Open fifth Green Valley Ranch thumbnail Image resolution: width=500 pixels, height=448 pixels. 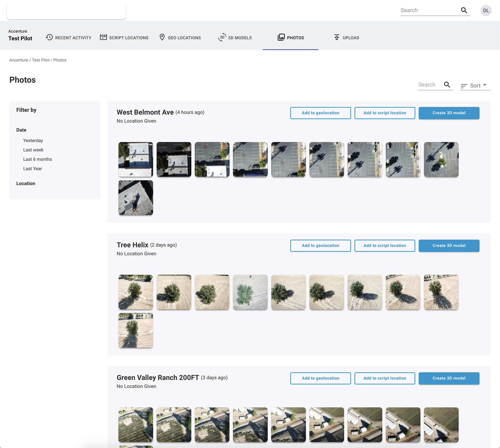point(288,425)
